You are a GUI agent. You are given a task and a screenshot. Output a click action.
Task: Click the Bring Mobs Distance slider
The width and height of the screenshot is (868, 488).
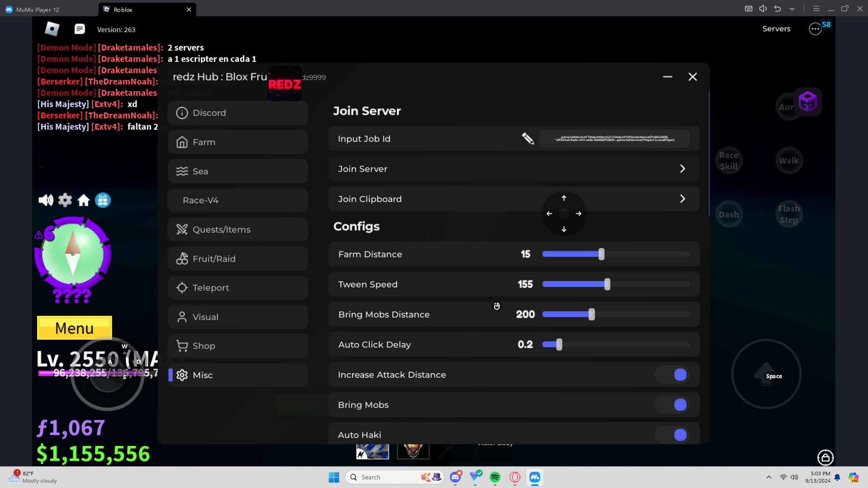click(x=616, y=314)
